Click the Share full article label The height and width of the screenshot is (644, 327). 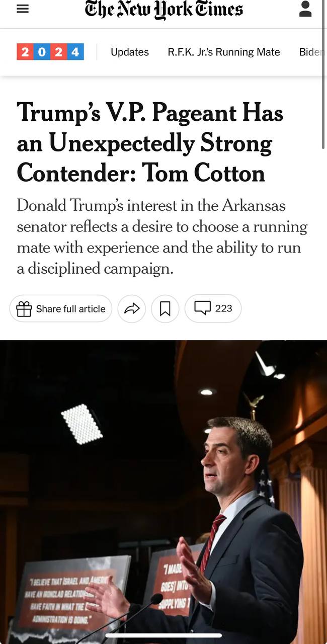click(x=70, y=309)
